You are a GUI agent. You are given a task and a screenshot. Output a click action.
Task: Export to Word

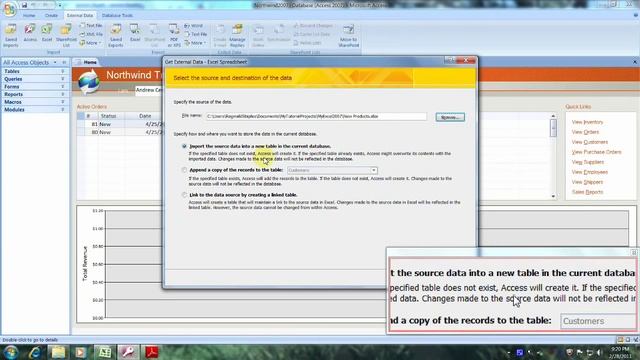click(x=194, y=26)
